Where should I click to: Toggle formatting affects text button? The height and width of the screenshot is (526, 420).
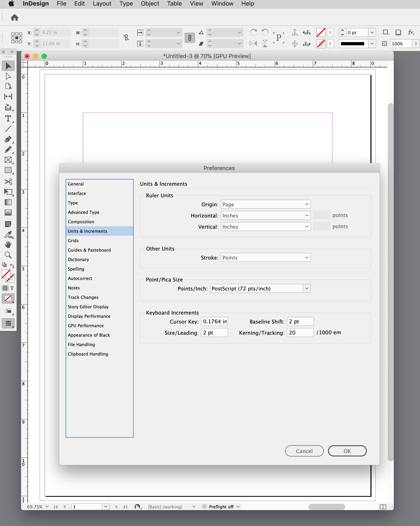[12, 288]
